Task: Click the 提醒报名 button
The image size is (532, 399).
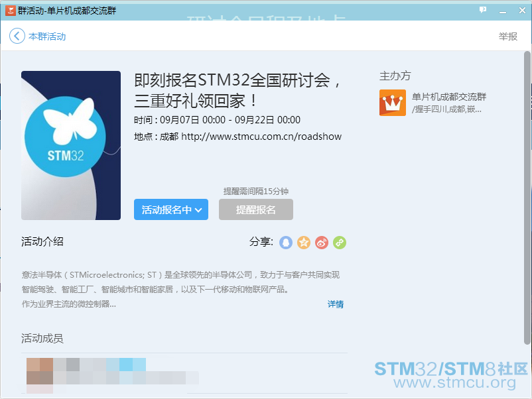Action: click(256, 209)
